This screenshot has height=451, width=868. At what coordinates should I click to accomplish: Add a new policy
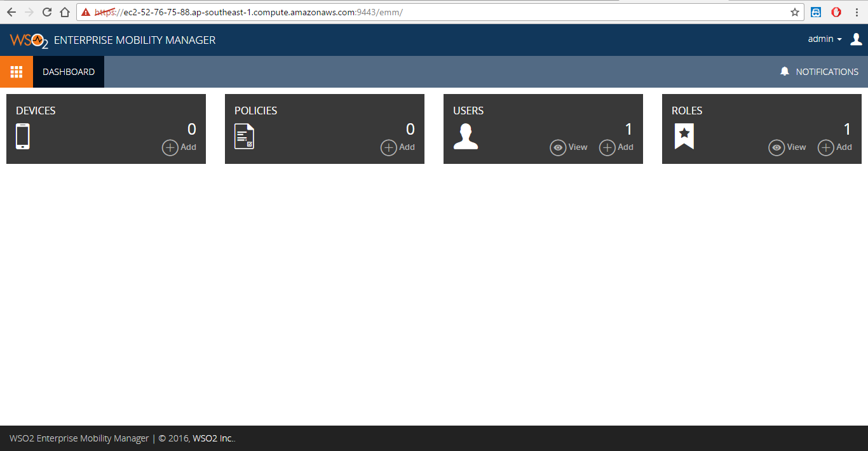coord(398,147)
